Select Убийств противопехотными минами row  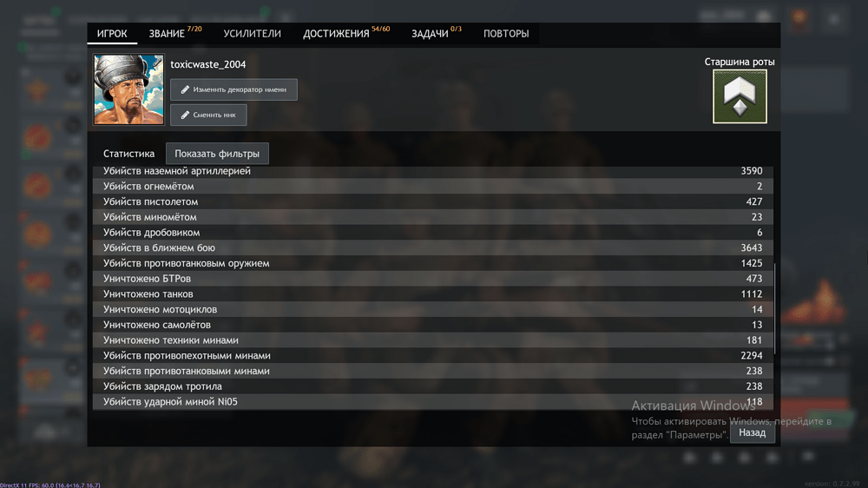click(x=432, y=356)
